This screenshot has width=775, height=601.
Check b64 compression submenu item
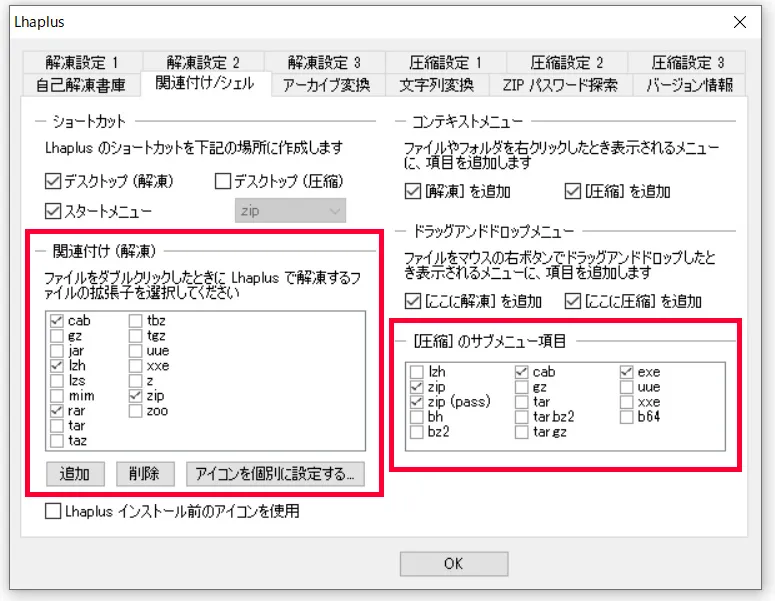pos(626,417)
